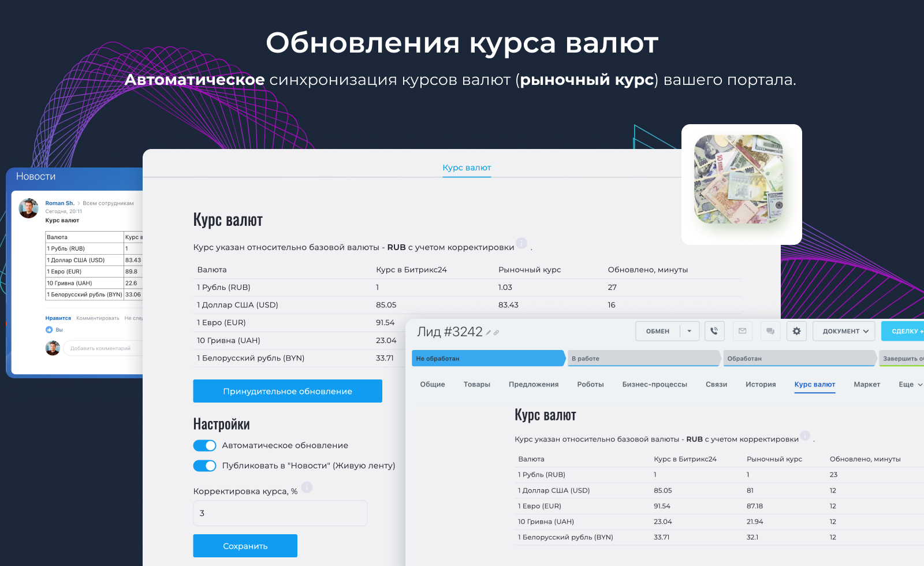Screen dimensions: 924x566
Task: Select the Курс валют tab in the lead card
Action: pos(815,384)
